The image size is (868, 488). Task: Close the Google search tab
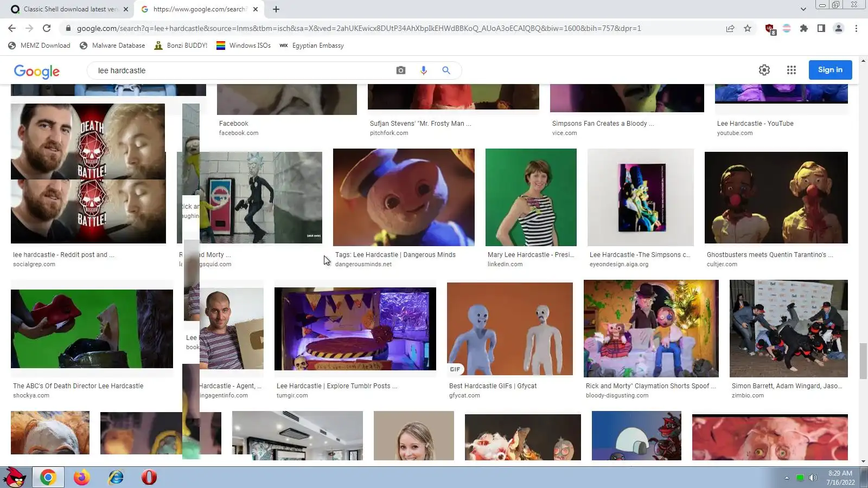[x=256, y=9]
